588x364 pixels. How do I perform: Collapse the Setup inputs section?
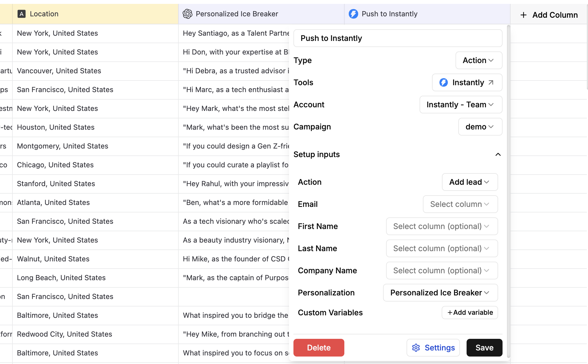tap(498, 154)
